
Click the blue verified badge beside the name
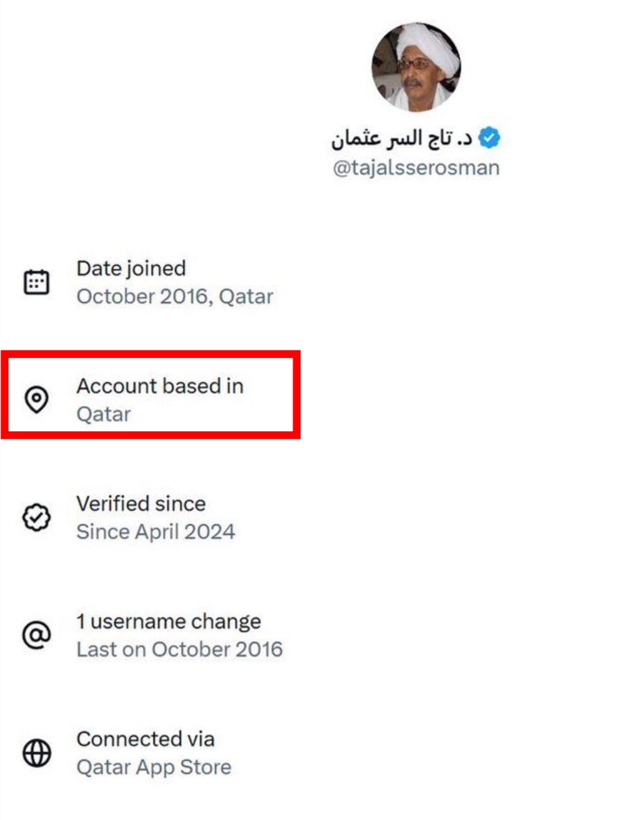(489, 138)
